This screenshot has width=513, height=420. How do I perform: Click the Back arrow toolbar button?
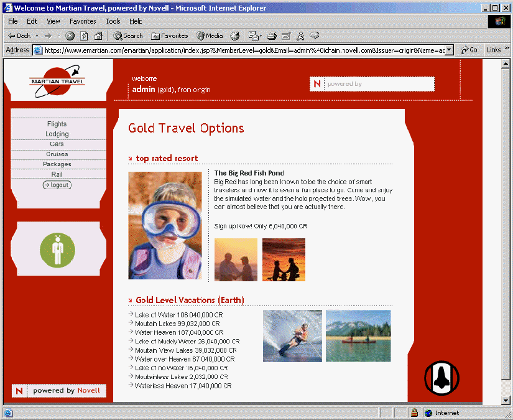click(19, 35)
